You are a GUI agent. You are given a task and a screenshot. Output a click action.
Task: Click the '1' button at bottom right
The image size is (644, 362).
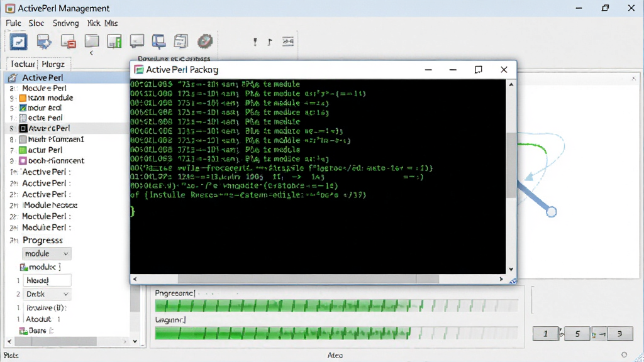point(545,334)
